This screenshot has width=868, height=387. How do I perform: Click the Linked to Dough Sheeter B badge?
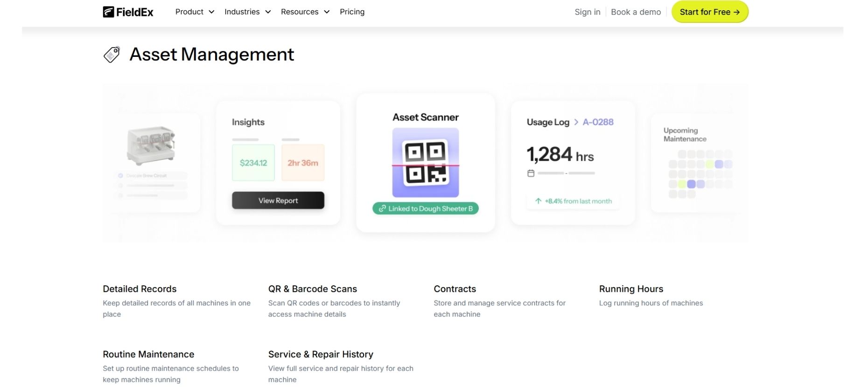(x=426, y=208)
